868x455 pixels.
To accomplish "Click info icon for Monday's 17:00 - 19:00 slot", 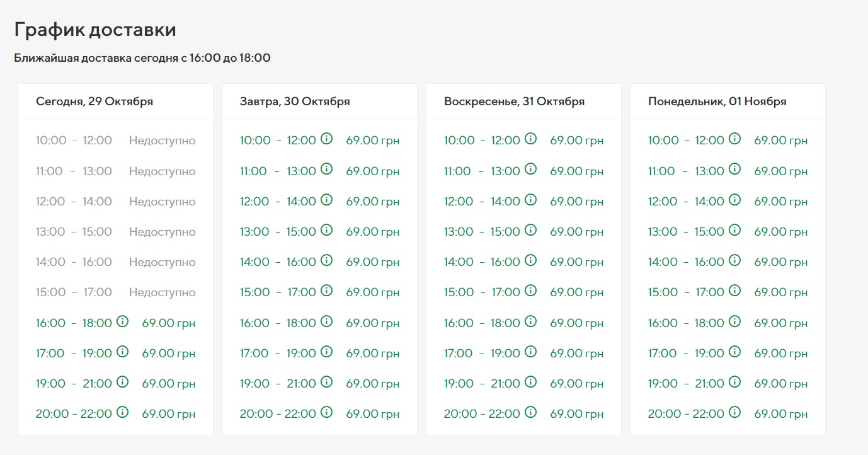I will click(x=735, y=352).
